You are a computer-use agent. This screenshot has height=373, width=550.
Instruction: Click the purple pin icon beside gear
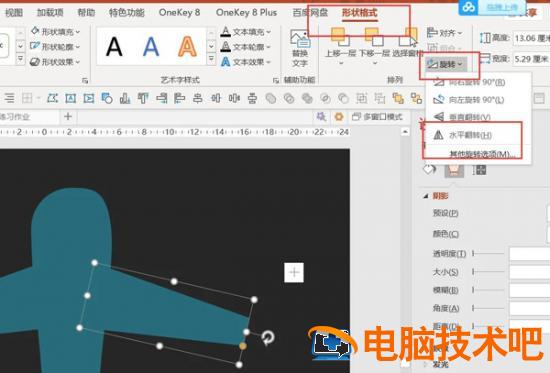coord(321,116)
